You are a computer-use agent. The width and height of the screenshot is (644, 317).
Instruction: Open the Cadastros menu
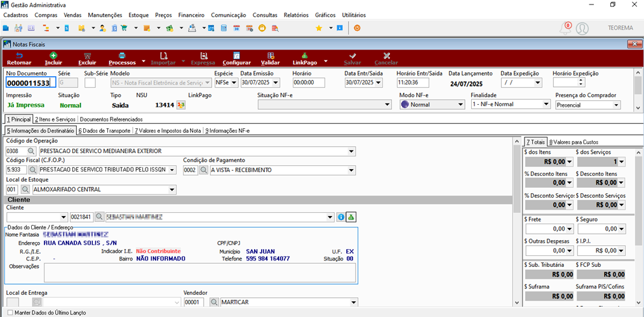coord(15,15)
